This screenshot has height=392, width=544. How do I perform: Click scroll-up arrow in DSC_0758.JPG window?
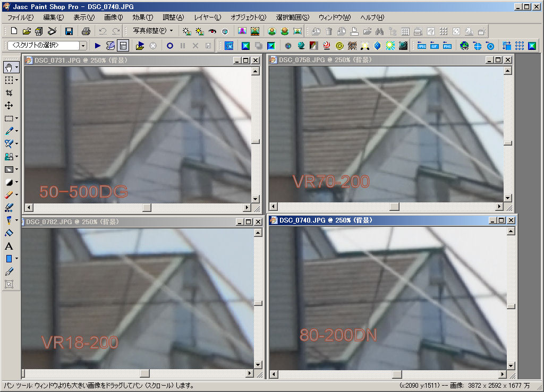[x=508, y=71]
